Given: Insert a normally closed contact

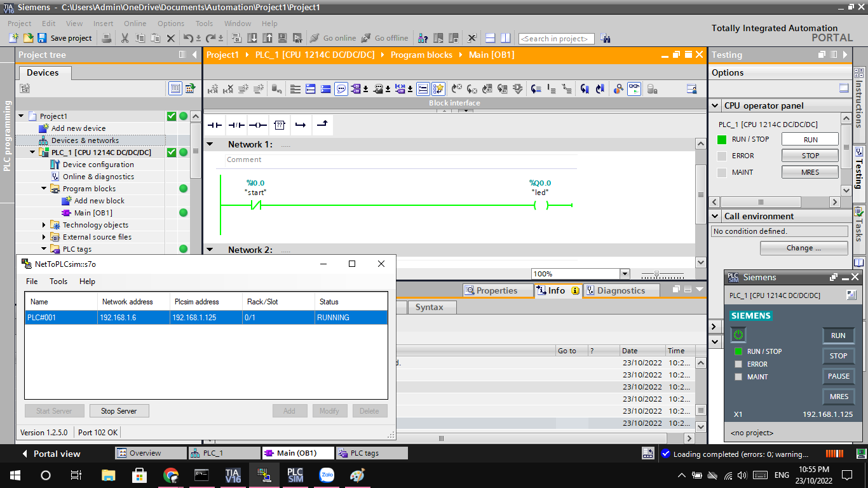Looking at the screenshot, I should tap(236, 125).
